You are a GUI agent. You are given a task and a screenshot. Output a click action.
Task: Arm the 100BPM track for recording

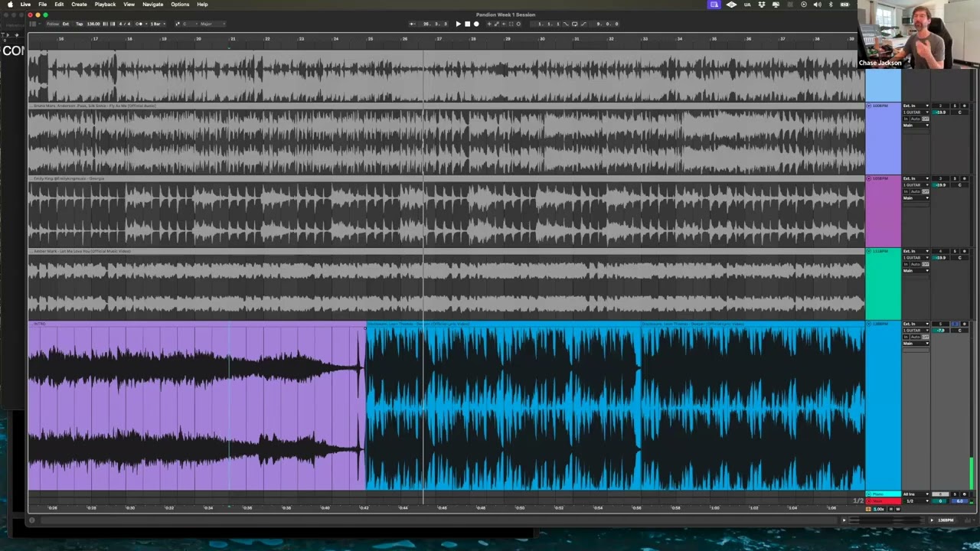pos(964,106)
